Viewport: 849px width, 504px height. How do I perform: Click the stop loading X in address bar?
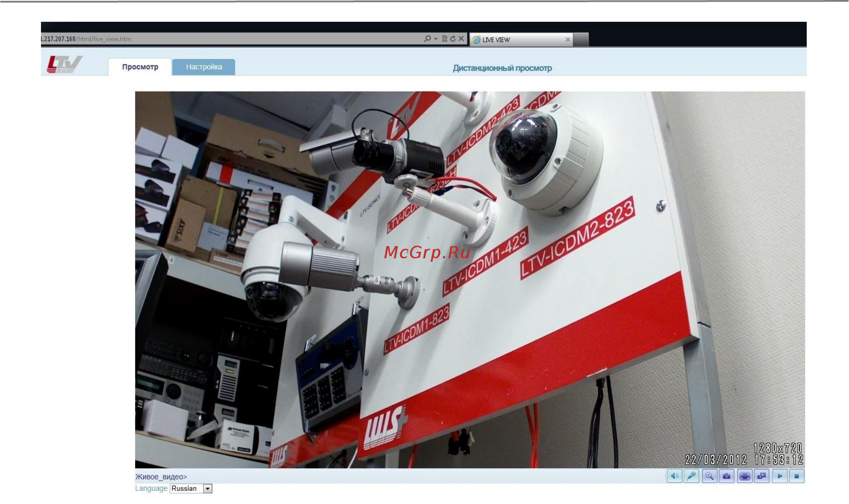pyautogui.click(x=461, y=39)
